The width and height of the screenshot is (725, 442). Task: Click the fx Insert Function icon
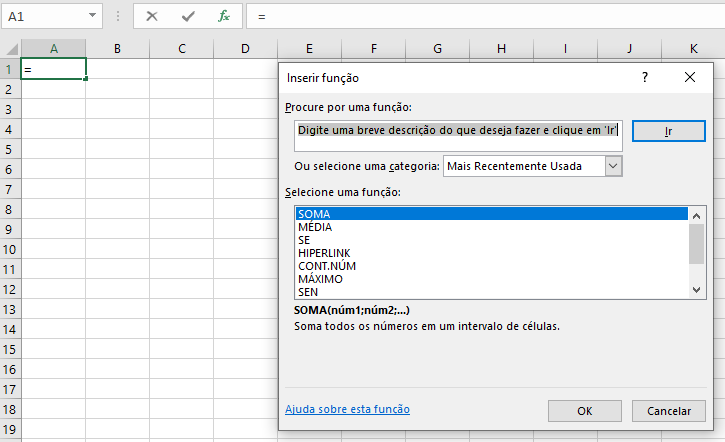point(225,17)
